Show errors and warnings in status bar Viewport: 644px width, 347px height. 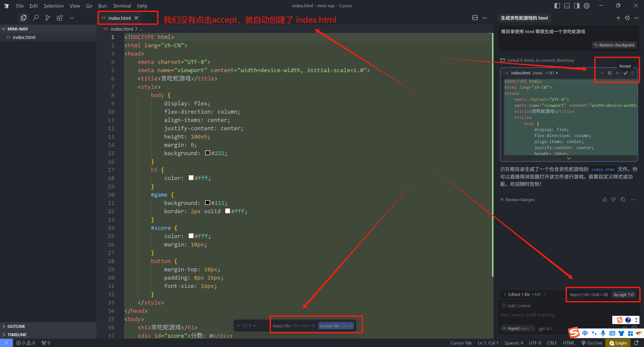pyautogui.click(x=25, y=343)
